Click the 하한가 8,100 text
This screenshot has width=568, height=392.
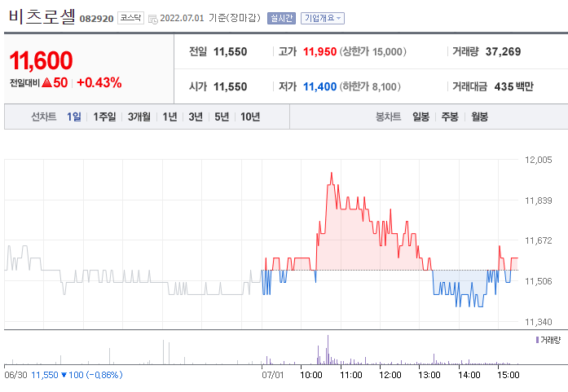[370, 86]
